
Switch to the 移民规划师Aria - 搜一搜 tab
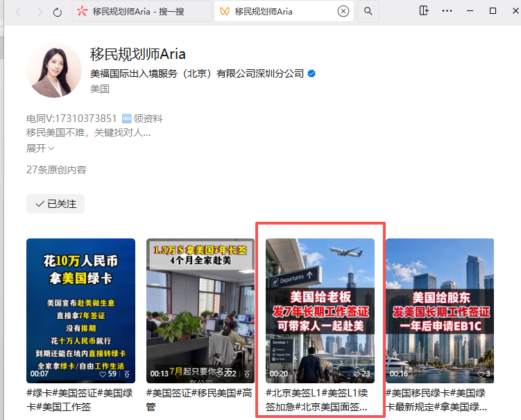(142, 12)
